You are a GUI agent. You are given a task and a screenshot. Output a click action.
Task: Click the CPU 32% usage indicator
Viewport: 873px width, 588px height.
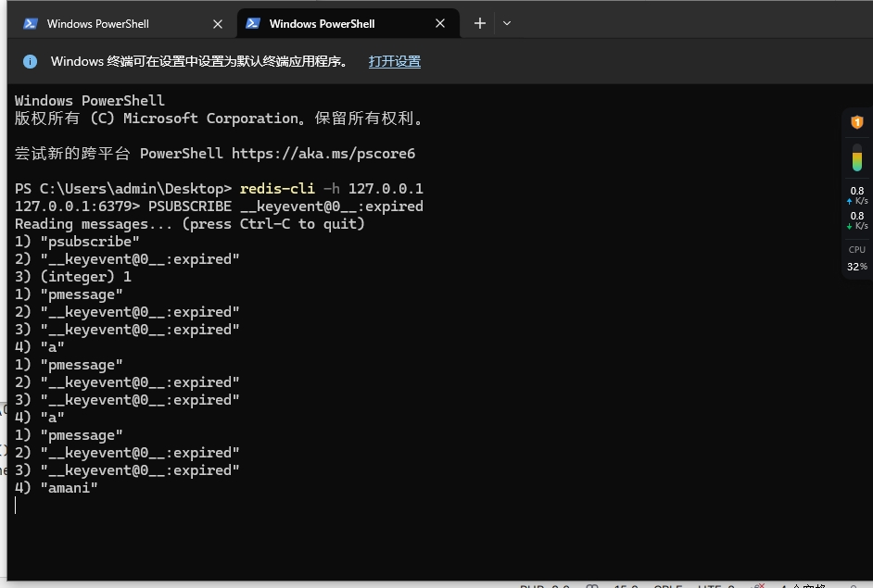[x=857, y=258]
